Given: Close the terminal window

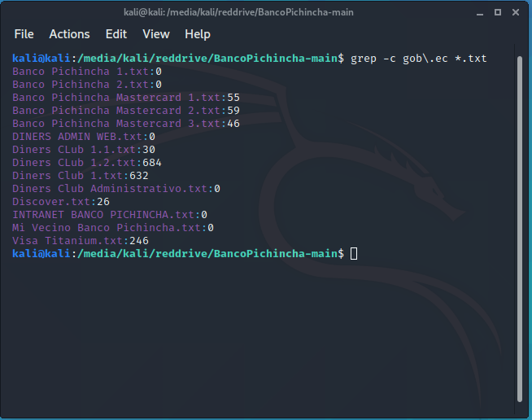Looking at the screenshot, I should coord(516,12).
